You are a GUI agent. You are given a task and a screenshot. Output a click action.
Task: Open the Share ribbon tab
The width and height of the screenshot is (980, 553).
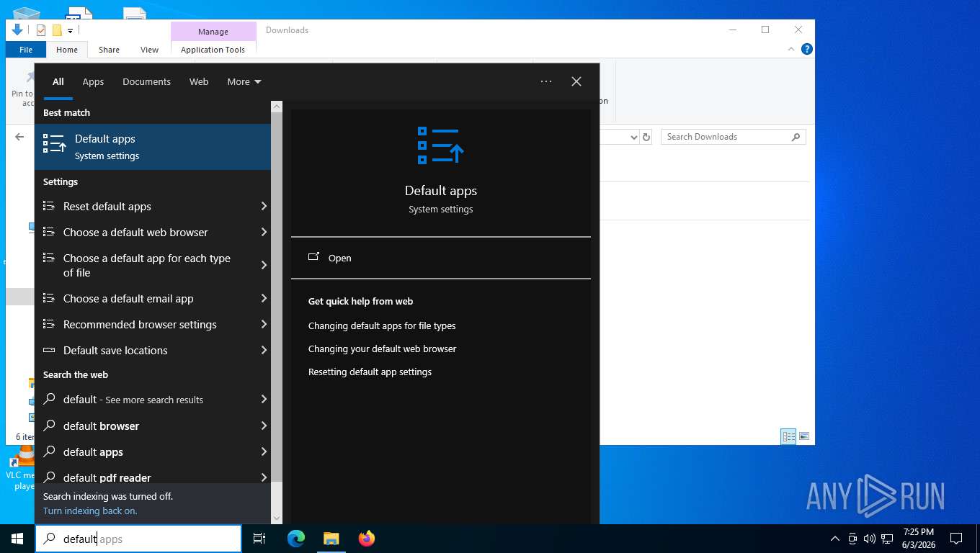pos(110,50)
